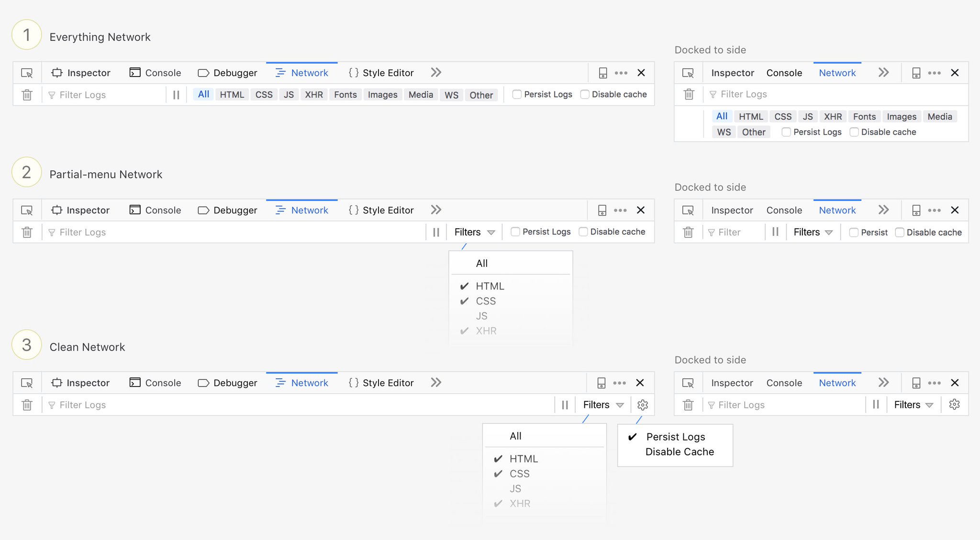This screenshot has height=540, width=980.
Task: Toggle Disable cache checkbox in Partial-menu main toolbar
Action: click(583, 231)
